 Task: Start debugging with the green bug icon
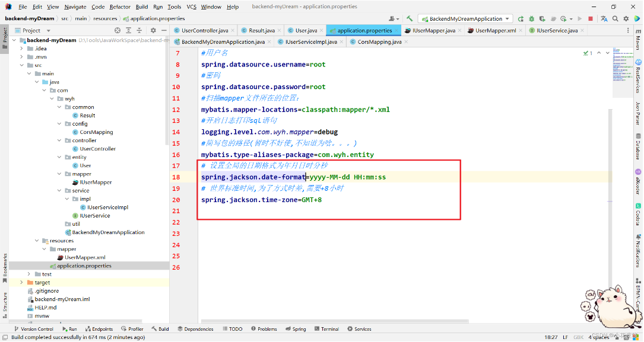coord(531,18)
